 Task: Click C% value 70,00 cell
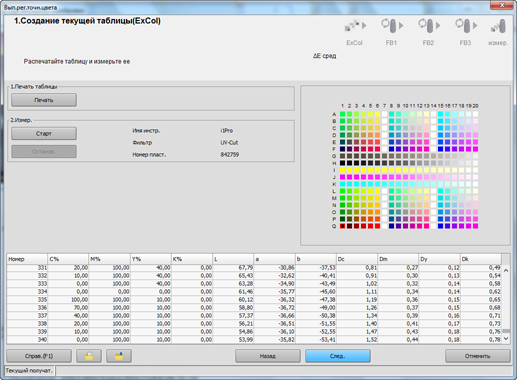tap(68, 308)
